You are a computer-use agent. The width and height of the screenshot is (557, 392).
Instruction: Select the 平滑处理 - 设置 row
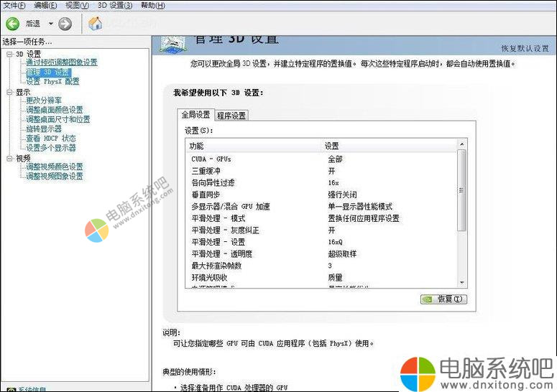[x=321, y=242]
